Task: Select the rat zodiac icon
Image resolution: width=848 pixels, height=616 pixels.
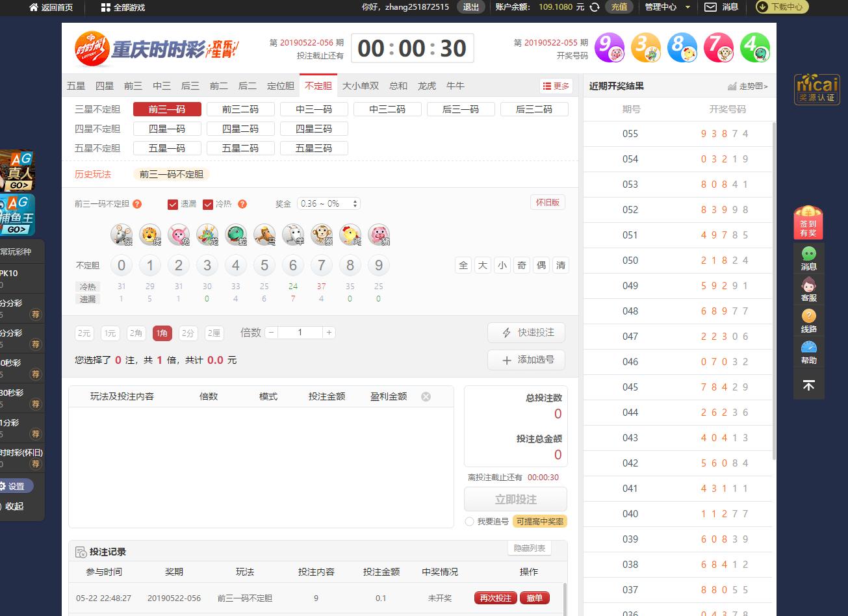Action: (x=122, y=234)
